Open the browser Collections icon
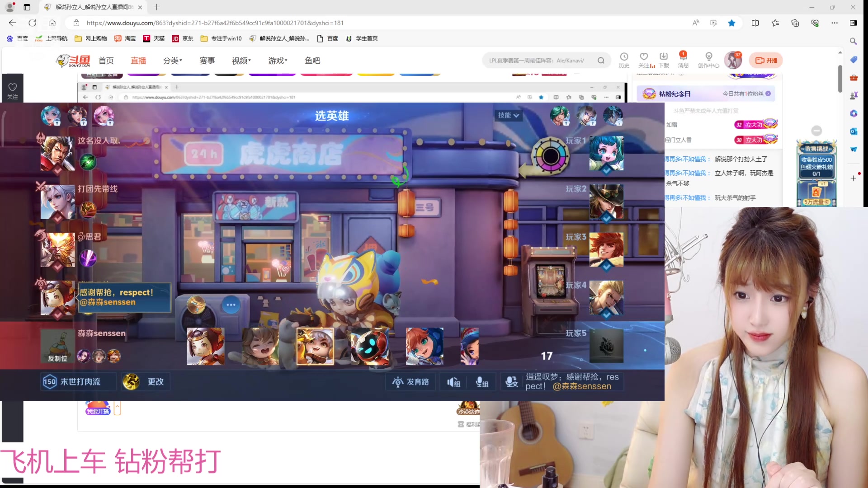 point(795,23)
